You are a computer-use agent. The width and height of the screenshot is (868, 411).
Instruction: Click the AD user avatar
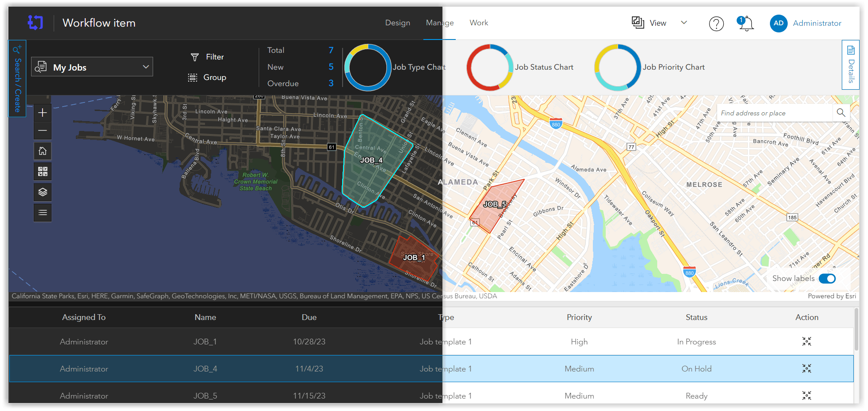pyautogui.click(x=778, y=23)
